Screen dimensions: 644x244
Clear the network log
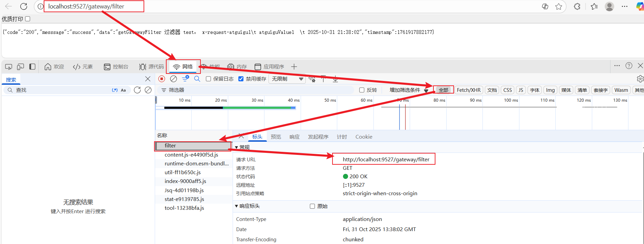point(173,79)
